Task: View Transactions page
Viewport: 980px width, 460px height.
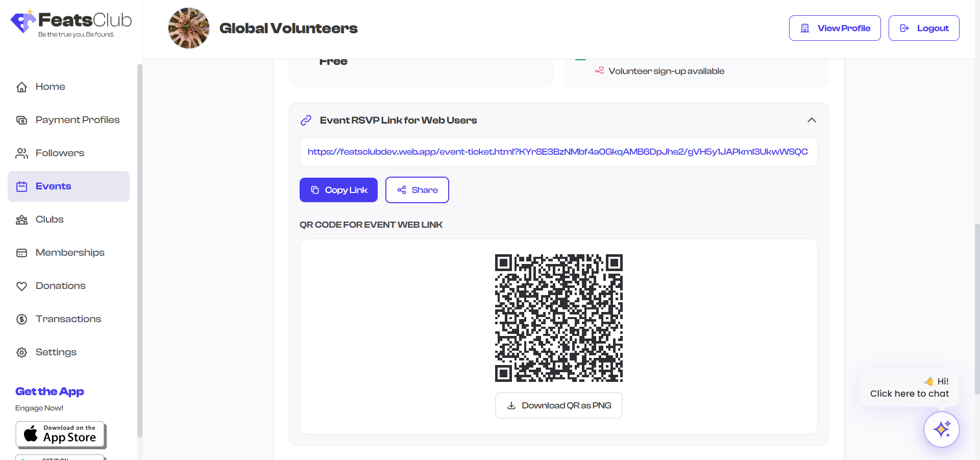Action: coord(68,319)
